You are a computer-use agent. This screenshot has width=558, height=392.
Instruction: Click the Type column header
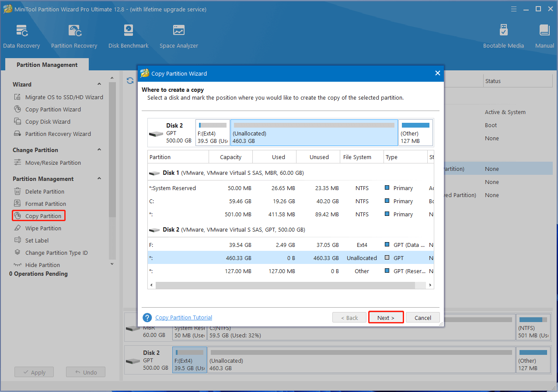(x=405, y=157)
